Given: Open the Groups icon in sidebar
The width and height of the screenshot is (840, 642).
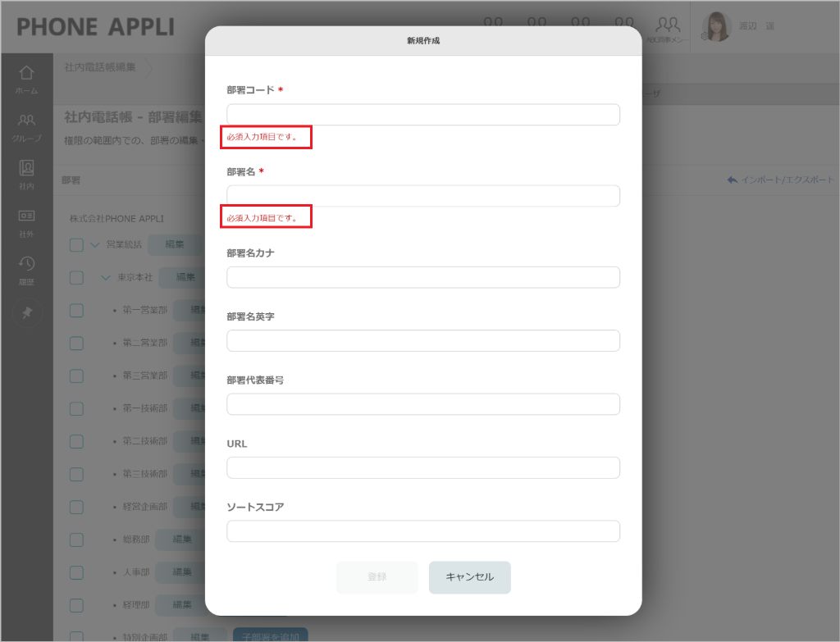Looking at the screenshot, I should tap(26, 123).
